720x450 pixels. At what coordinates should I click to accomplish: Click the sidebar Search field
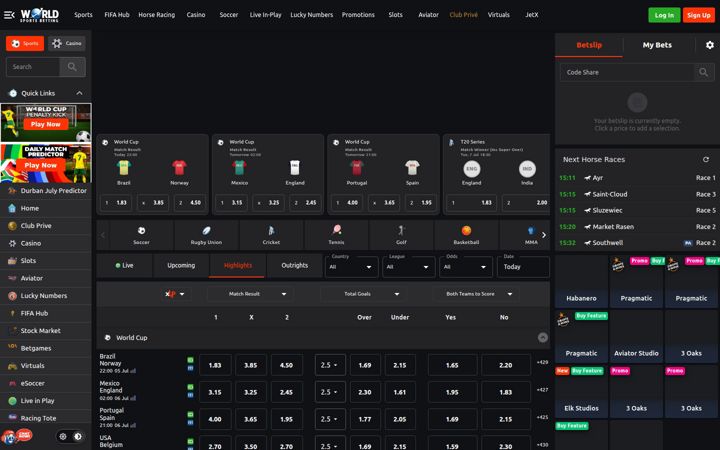coord(33,67)
